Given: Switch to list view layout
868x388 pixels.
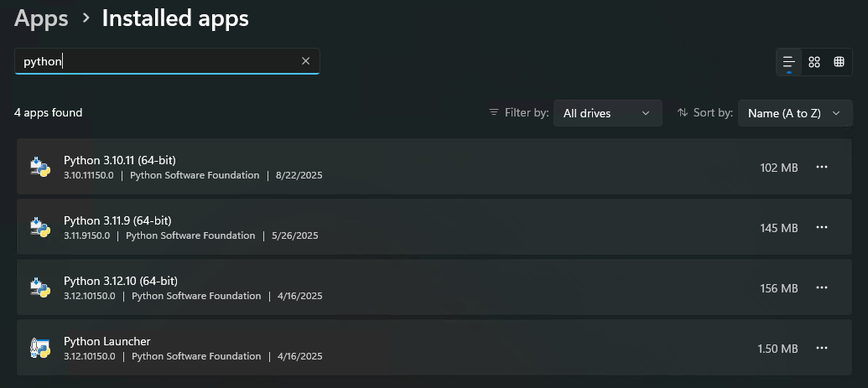Looking at the screenshot, I should 789,62.
